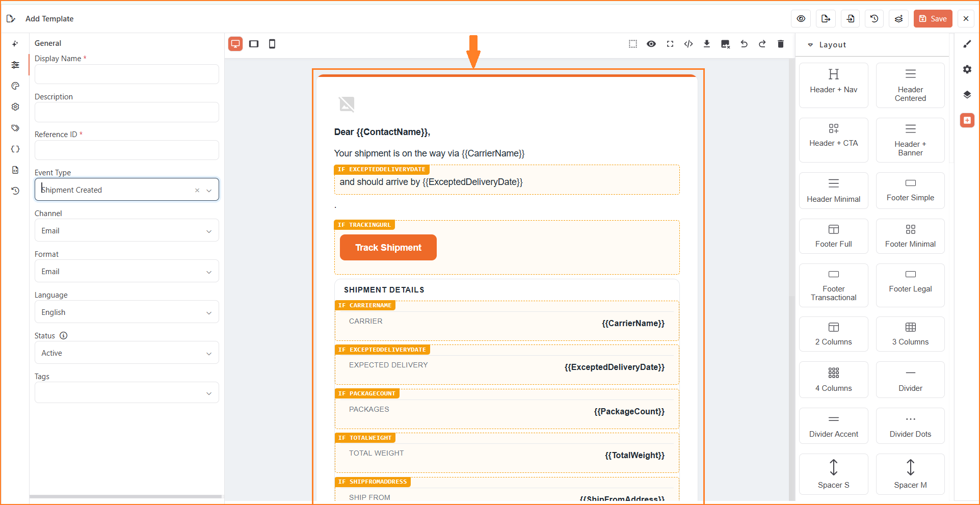980x505 pixels.
Task: Open the tags tab in the left sidebar
Action: coord(15,128)
